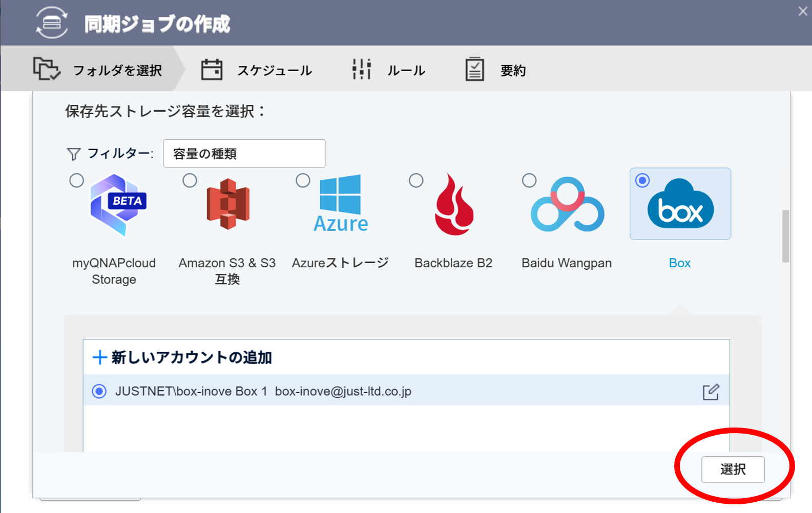Open the 容量の種類 filter dropdown
Screen dimensions: 812x513
point(244,154)
